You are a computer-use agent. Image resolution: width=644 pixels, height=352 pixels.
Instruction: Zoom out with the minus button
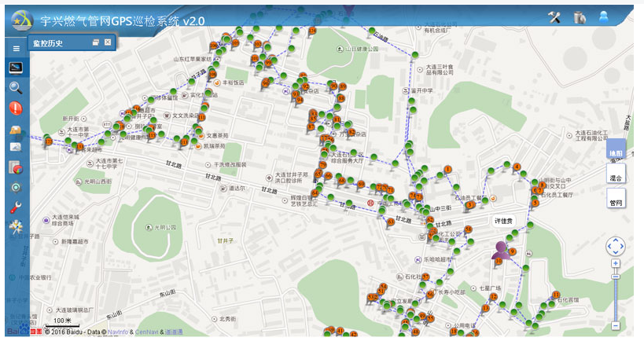616,325
